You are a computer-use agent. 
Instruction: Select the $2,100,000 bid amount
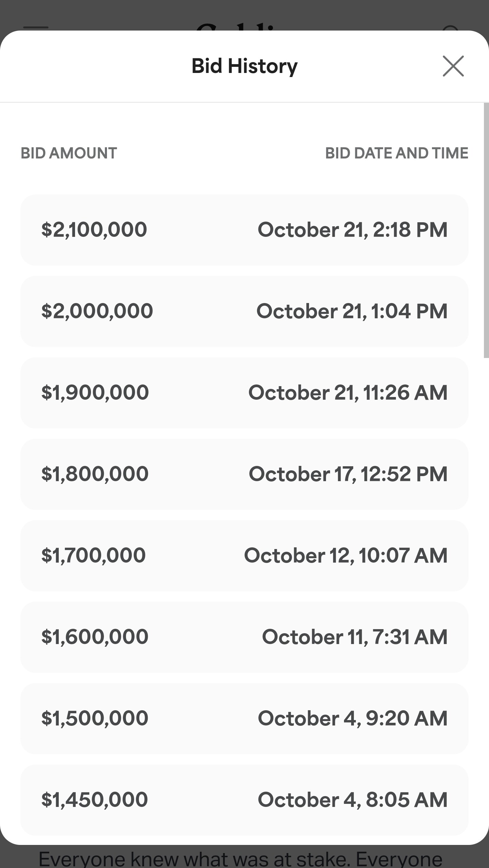tap(94, 230)
